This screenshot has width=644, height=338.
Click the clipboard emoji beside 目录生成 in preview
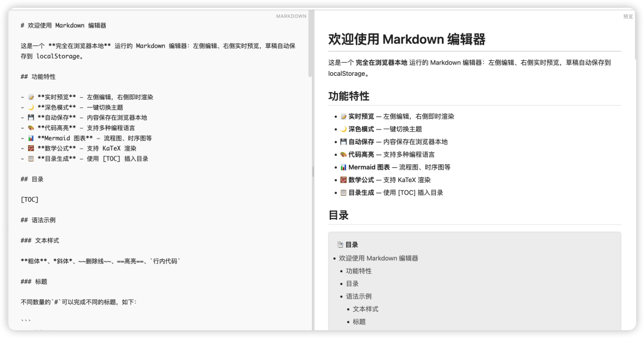(x=343, y=193)
